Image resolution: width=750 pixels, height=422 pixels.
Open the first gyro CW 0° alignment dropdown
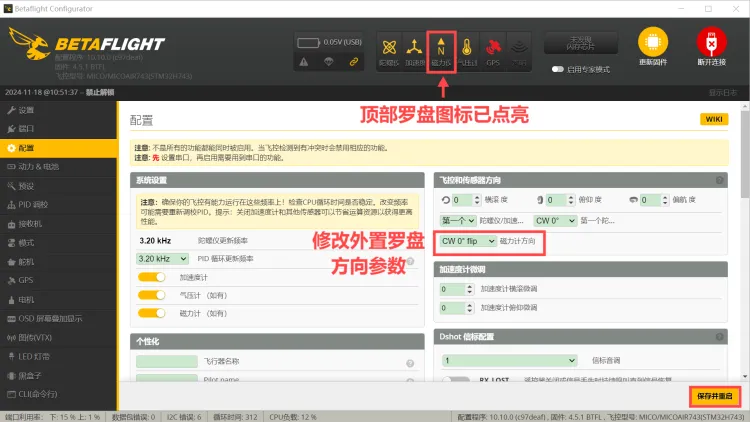555,221
